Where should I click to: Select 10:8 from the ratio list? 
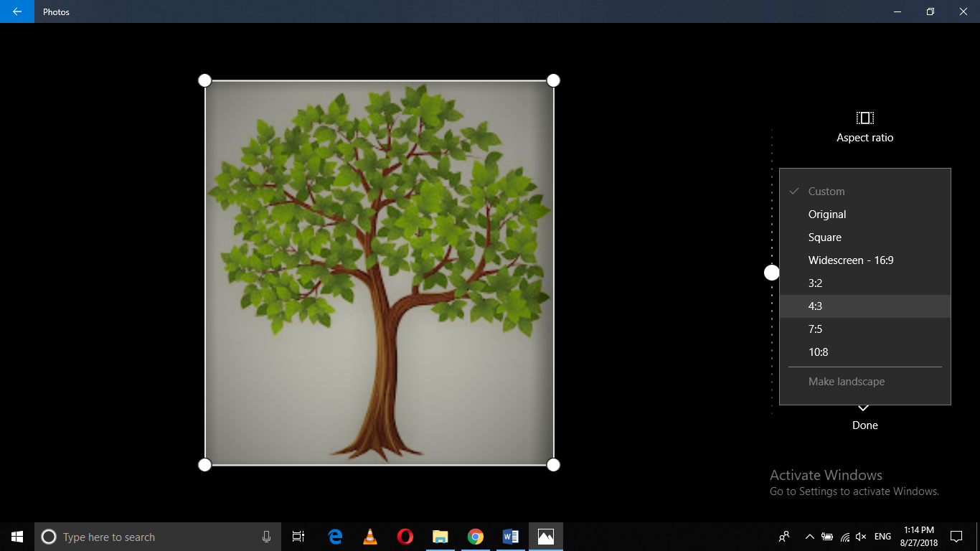(818, 352)
